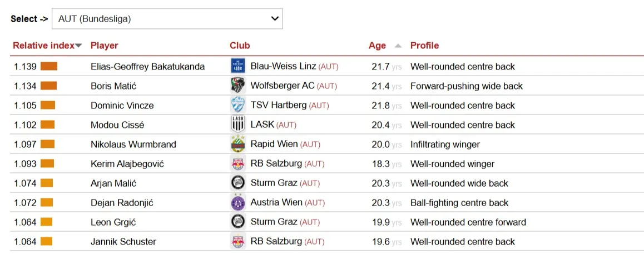Click the 1.139 relative index bar

click(x=49, y=67)
